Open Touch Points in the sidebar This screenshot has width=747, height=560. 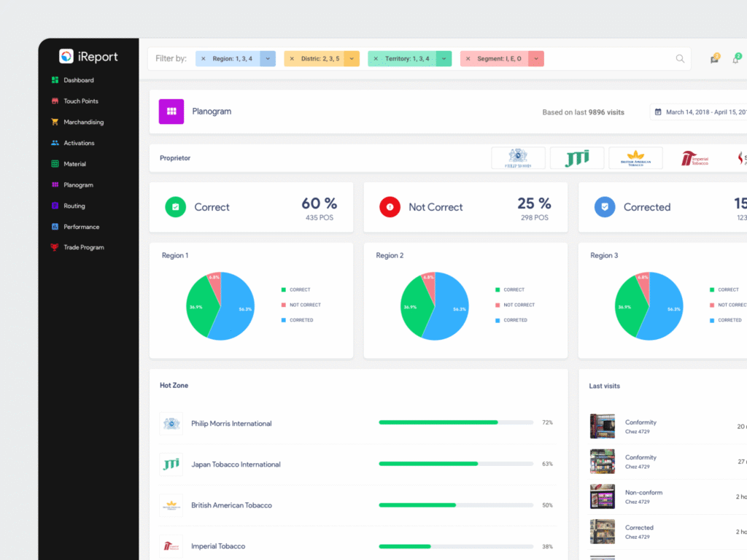point(80,101)
